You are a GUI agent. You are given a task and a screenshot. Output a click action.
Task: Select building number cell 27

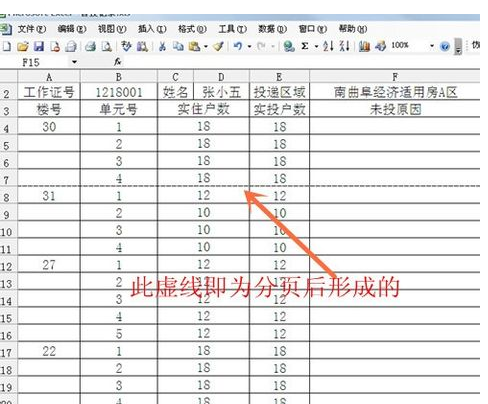[49, 265]
